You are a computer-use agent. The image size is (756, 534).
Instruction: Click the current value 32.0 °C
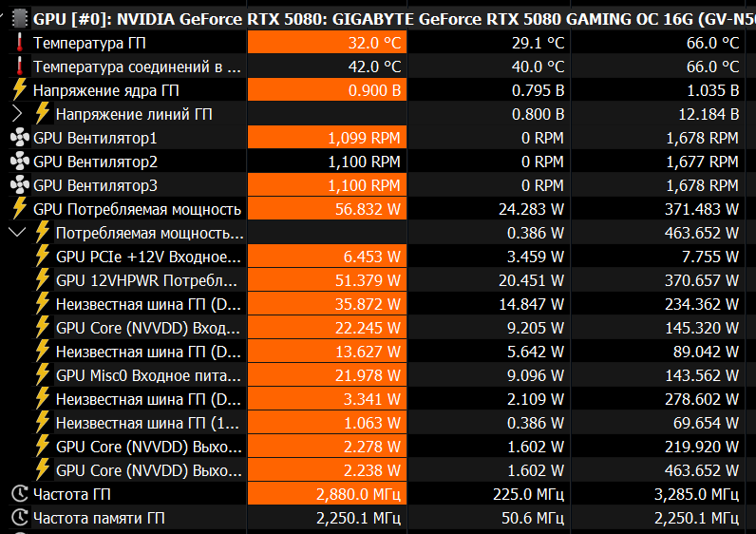tap(374, 43)
